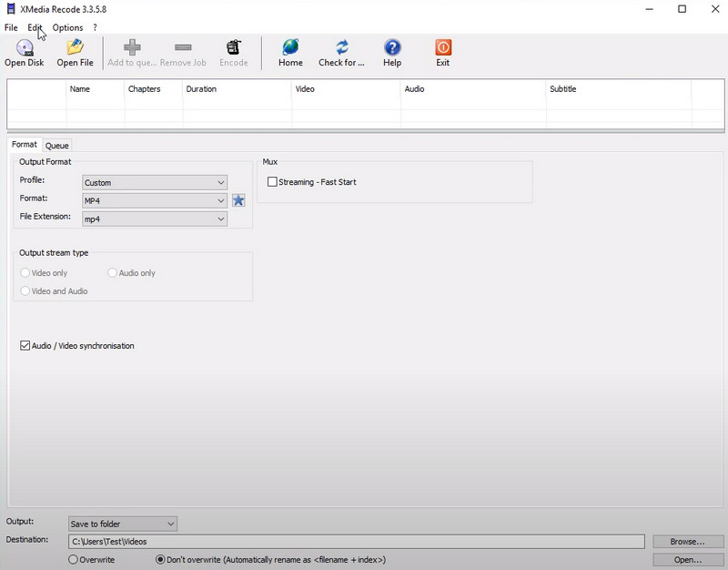The height and width of the screenshot is (570, 728).
Task: Click the Chapters column header
Action: 153,88
